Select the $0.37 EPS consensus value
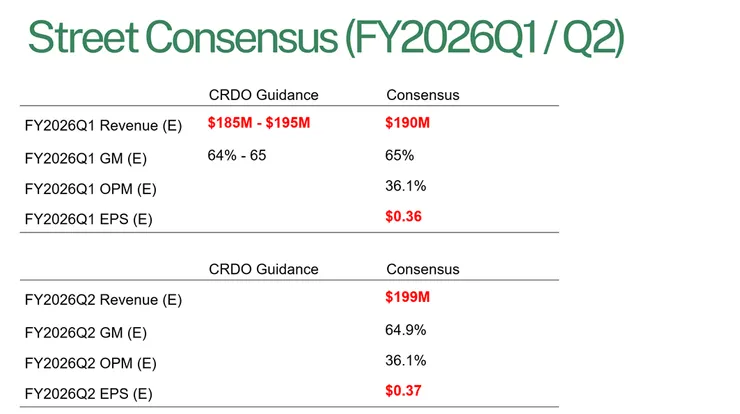Viewport: 740px width, 414px height. click(403, 391)
